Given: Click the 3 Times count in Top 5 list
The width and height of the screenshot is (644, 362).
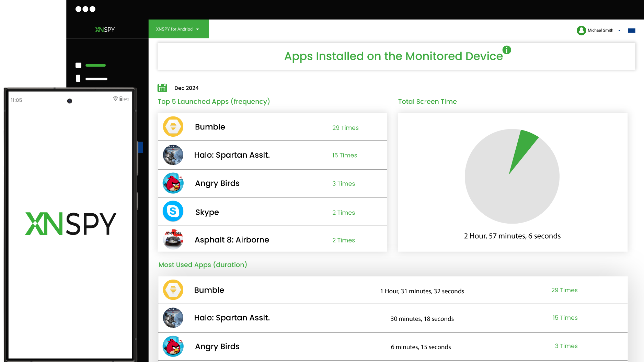Looking at the screenshot, I should (344, 184).
